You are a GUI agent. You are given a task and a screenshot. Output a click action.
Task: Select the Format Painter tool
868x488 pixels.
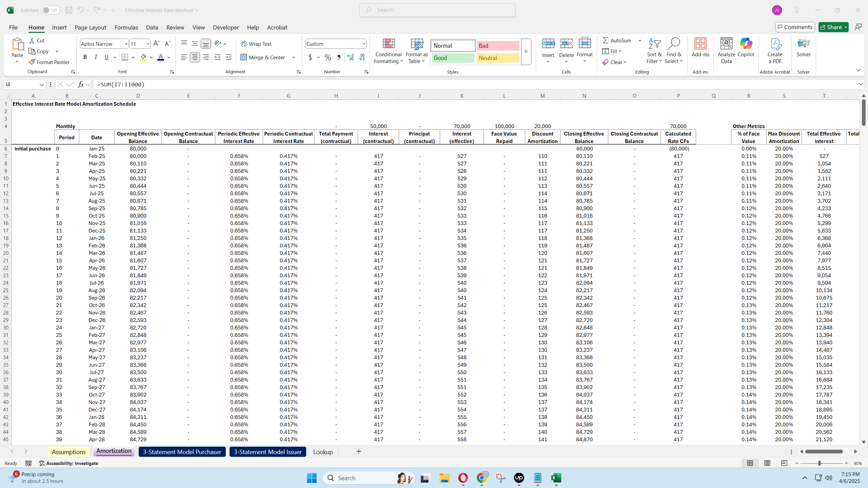49,62
